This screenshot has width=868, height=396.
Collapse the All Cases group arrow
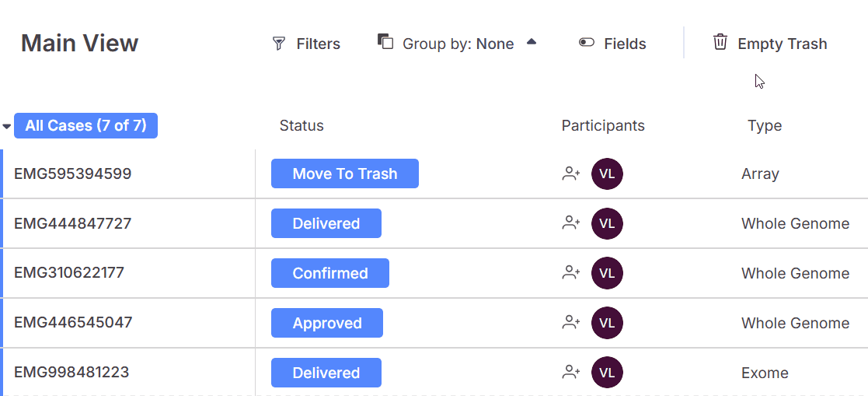click(7, 126)
